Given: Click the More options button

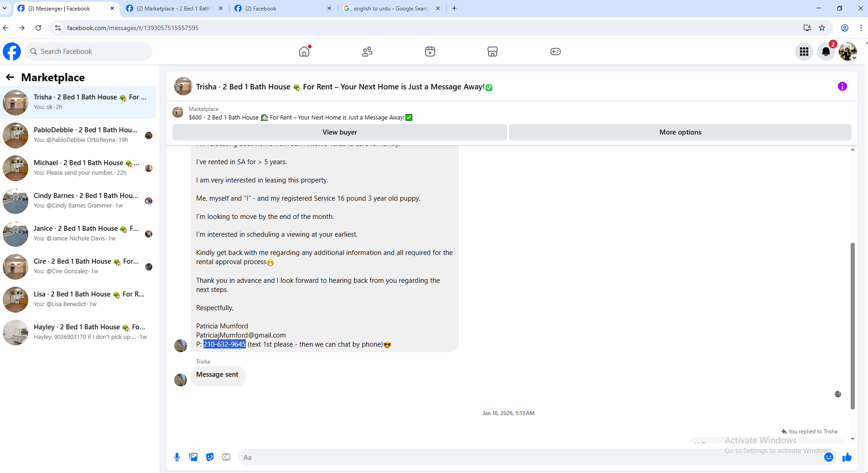Looking at the screenshot, I should (680, 132).
